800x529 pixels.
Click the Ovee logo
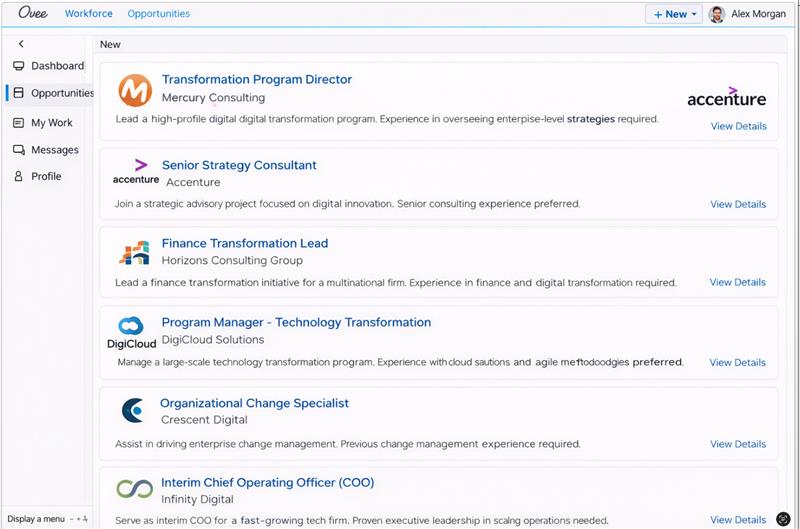pos(33,14)
